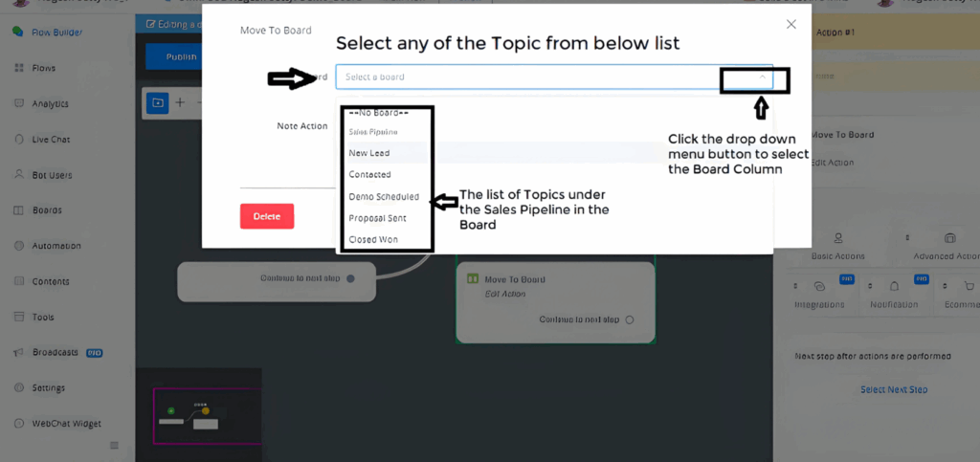Click the Bot Users person icon

(18, 175)
